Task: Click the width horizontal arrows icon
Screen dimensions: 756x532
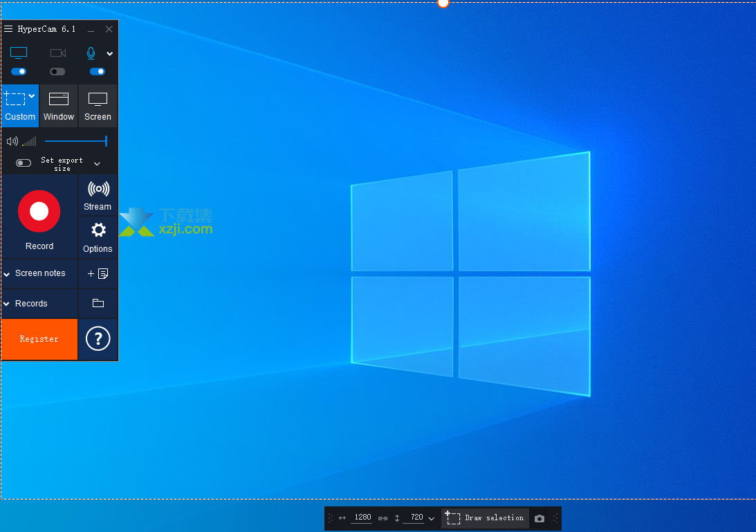Action: (342, 518)
